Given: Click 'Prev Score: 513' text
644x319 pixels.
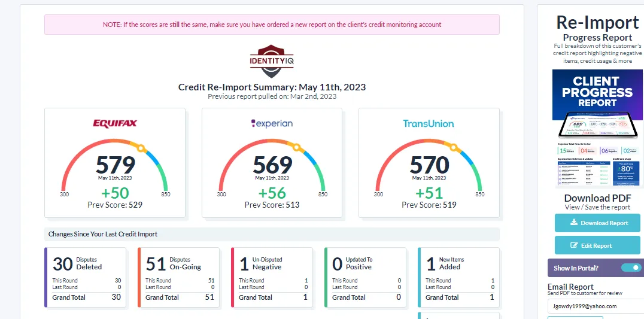Looking at the screenshot, I should click(x=272, y=205).
